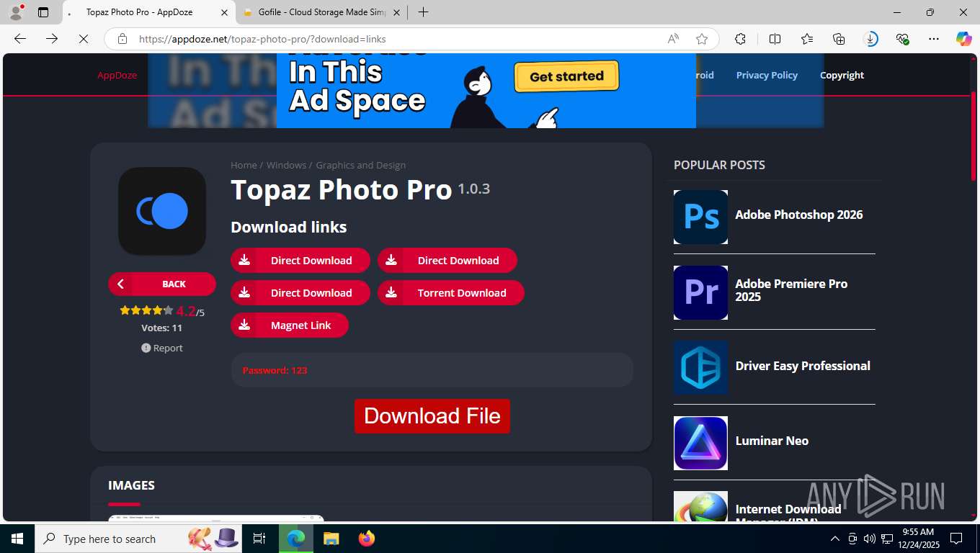Image resolution: width=980 pixels, height=553 pixels.
Task: Open Driver Easy Professional post
Action: pyautogui.click(x=803, y=366)
